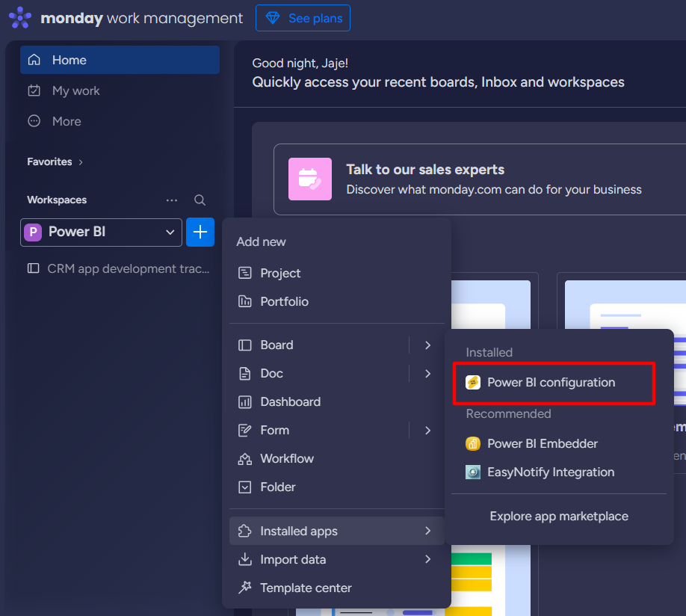Image resolution: width=686 pixels, height=616 pixels.
Task: Click the Folder icon in menu
Action: coord(245,487)
